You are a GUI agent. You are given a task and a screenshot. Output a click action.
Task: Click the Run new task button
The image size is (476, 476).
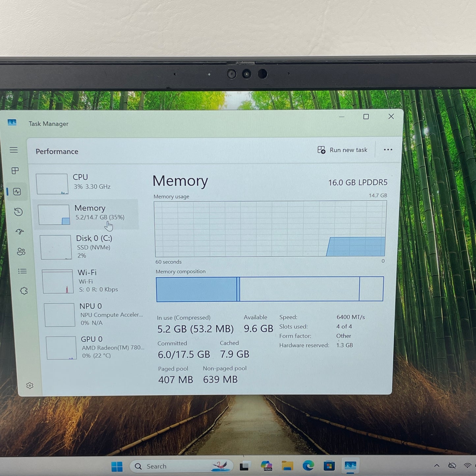click(x=342, y=150)
